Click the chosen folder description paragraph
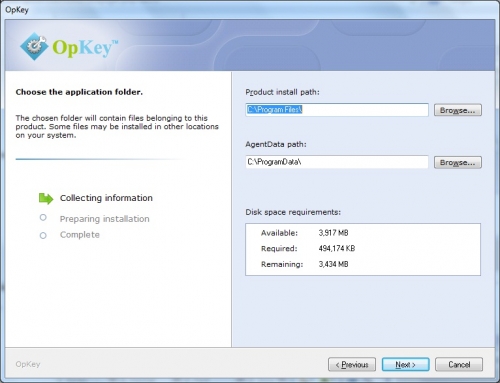Image resolution: width=500 pixels, height=383 pixels. click(117, 127)
